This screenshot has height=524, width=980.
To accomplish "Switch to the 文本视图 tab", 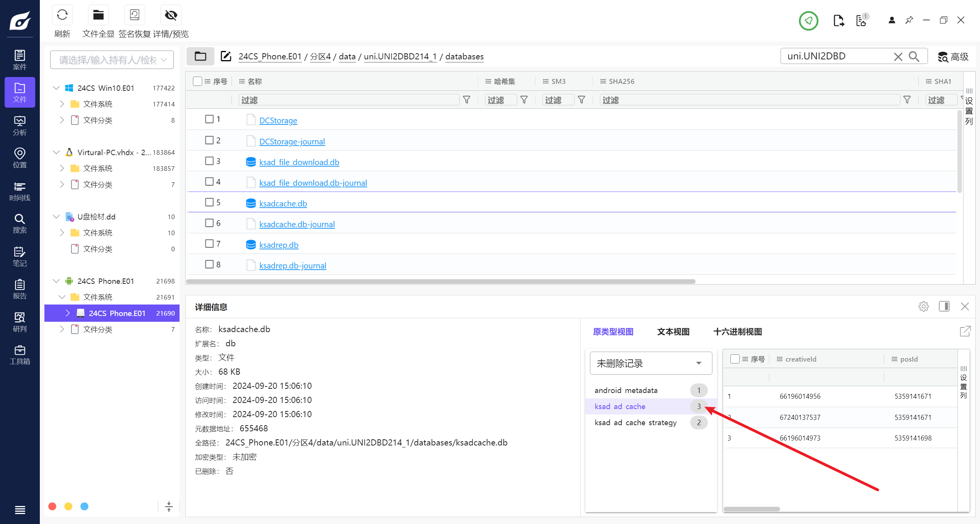I will pos(673,332).
